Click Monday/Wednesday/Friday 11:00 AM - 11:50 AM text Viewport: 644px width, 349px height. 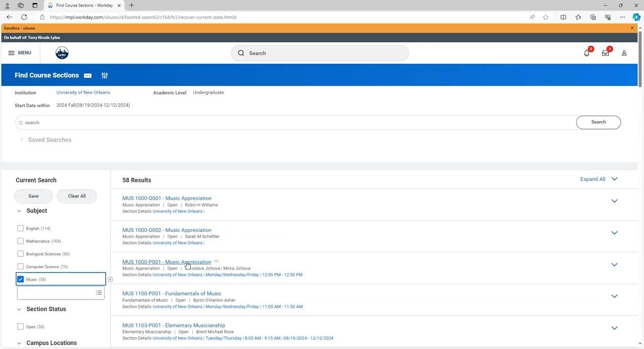click(254, 307)
